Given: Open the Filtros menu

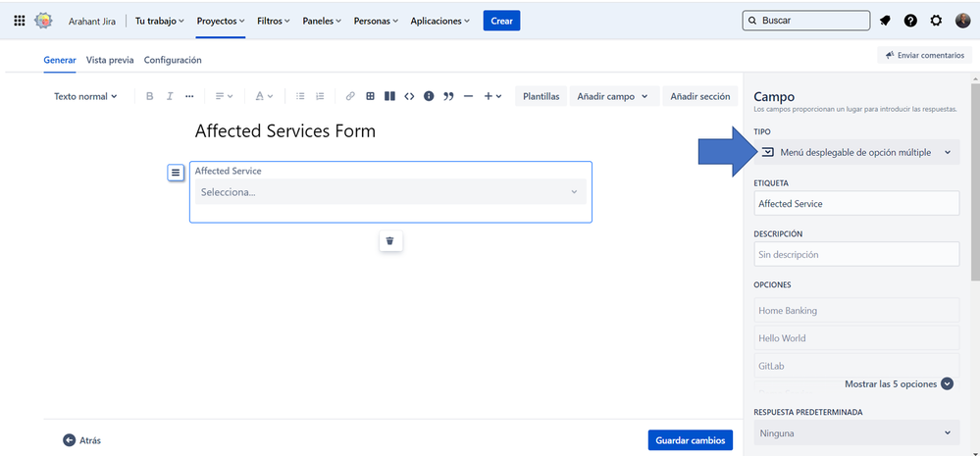Looking at the screenshot, I should coord(274,21).
